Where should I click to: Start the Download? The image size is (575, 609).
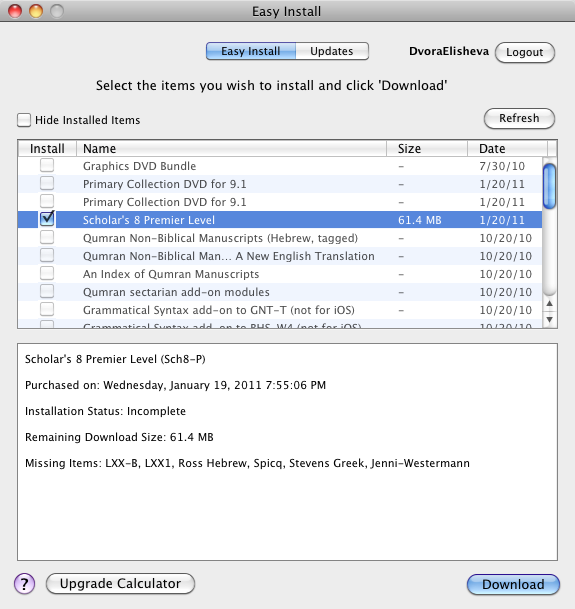513,584
